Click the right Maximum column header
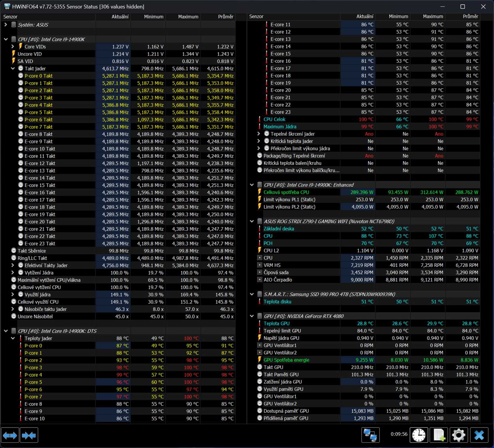 pyautogui.click(x=428, y=16)
